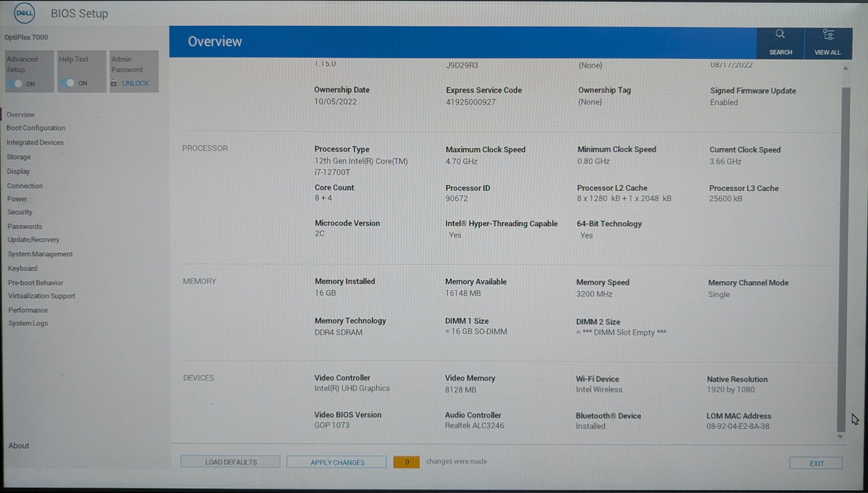This screenshot has height=493, width=868.
Task: Open Display section
Action: tap(18, 171)
